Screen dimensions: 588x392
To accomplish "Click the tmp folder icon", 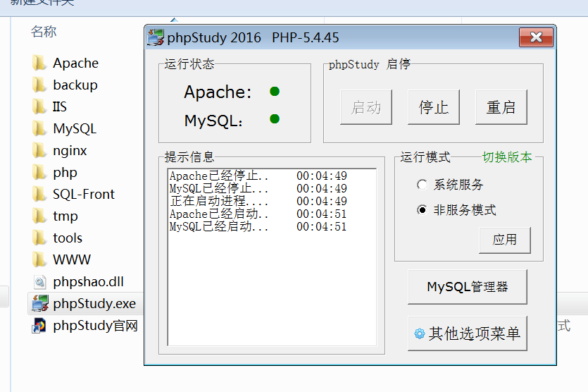I will click(x=39, y=216).
